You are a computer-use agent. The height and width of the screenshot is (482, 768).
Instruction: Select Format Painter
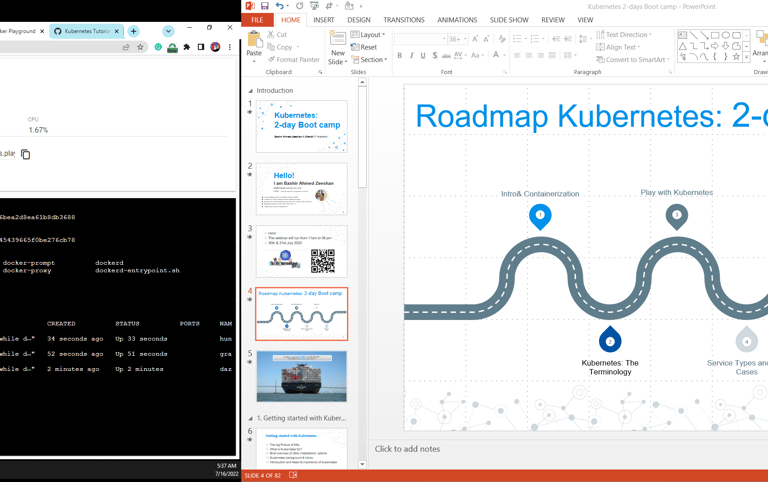[x=293, y=60]
